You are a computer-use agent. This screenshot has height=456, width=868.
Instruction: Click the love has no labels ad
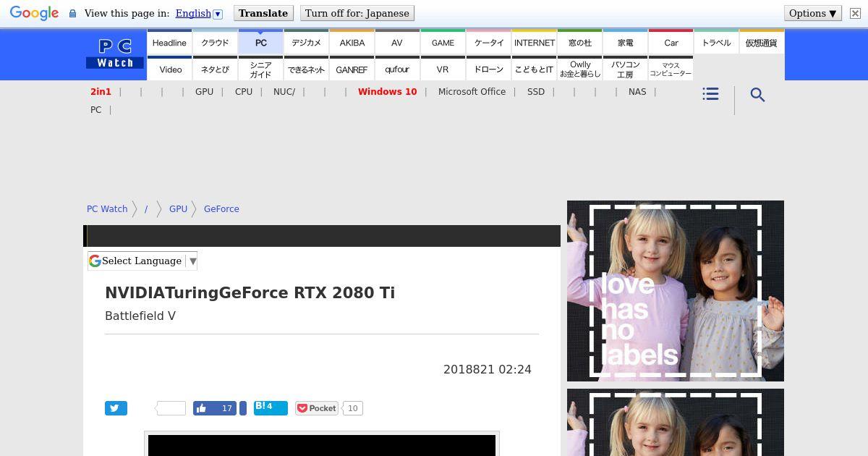[x=676, y=291]
